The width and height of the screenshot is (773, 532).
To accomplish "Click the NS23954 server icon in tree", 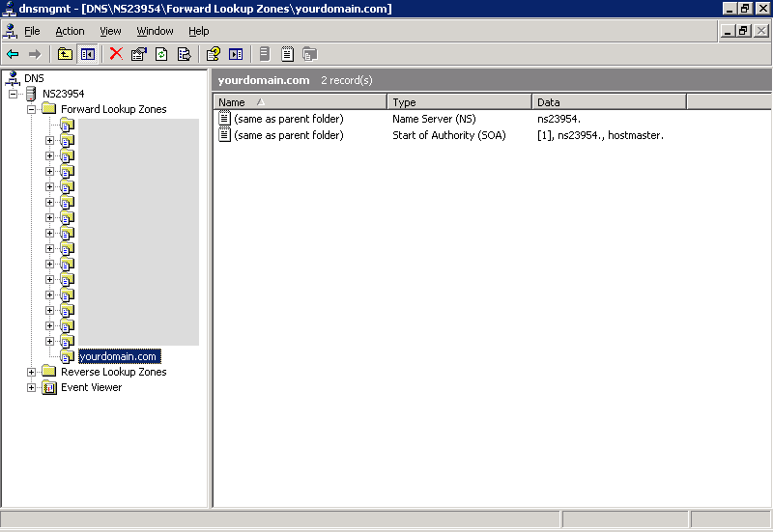I will (x=31, y=94).
